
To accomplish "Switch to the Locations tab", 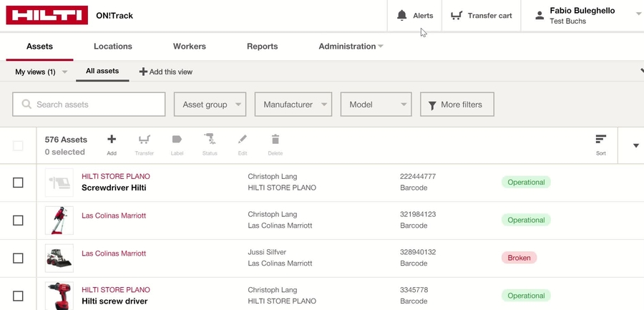I will pyautogui.click(x=113, y=46).
